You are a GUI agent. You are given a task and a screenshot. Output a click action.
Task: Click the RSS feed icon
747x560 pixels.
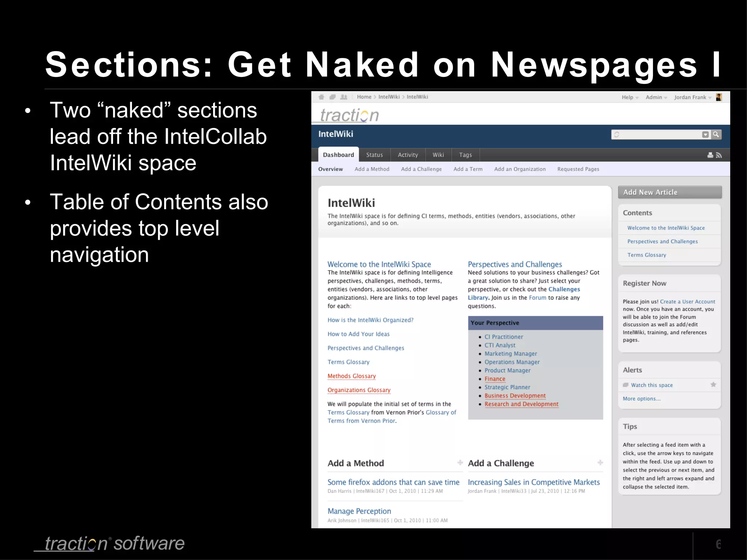pos(719,155)
